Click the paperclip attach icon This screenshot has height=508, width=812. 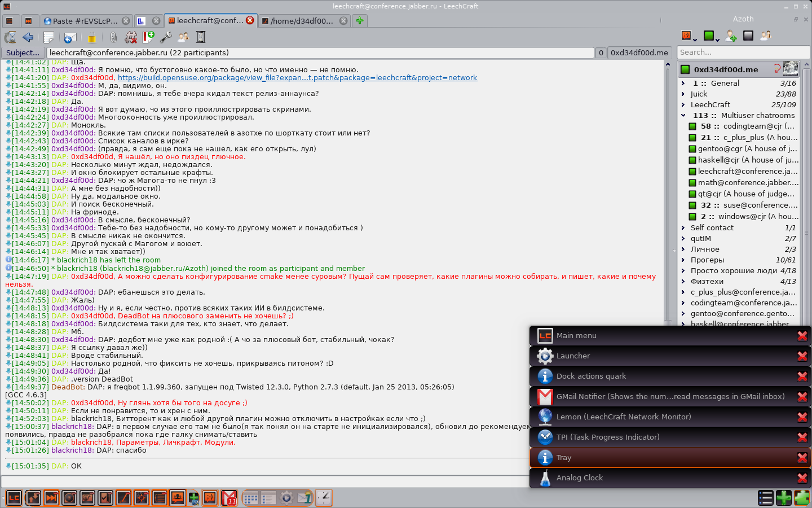tap(113, 37)
